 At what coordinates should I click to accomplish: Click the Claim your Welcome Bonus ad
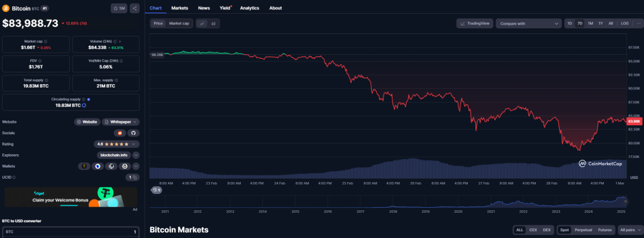(70, 197)
